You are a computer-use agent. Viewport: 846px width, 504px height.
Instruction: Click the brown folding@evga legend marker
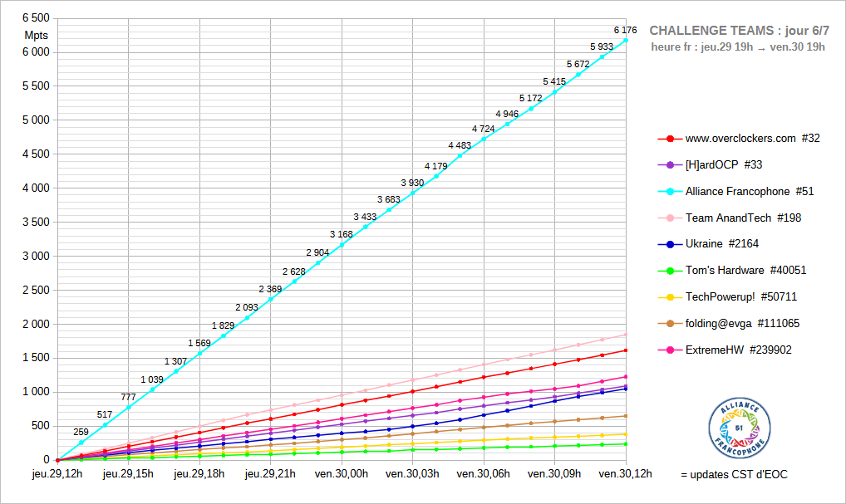tap(670, 324)
